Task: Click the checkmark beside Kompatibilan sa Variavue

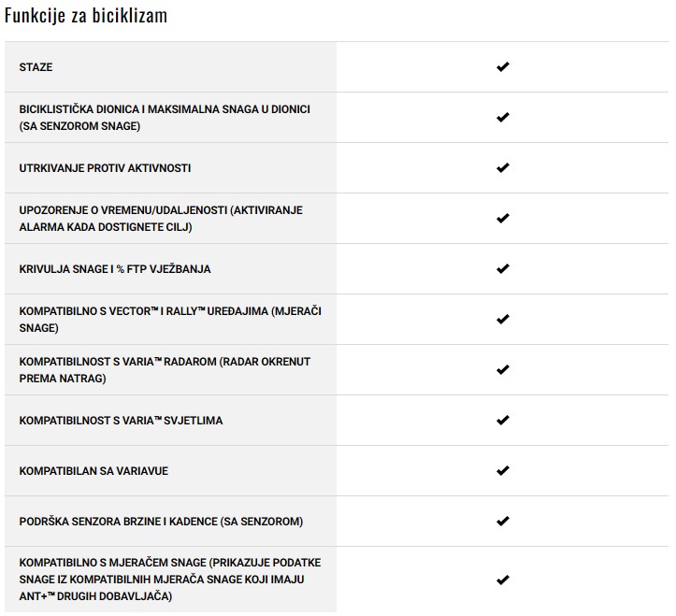Action: (503, 471)
